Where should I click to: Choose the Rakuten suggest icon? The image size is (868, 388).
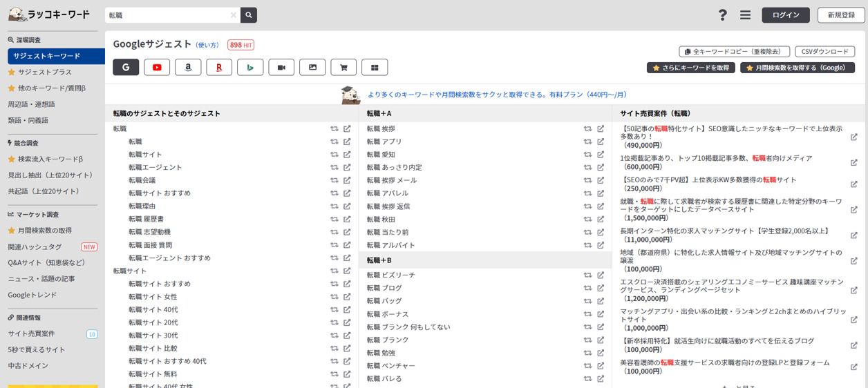click(x=219, y=67)
